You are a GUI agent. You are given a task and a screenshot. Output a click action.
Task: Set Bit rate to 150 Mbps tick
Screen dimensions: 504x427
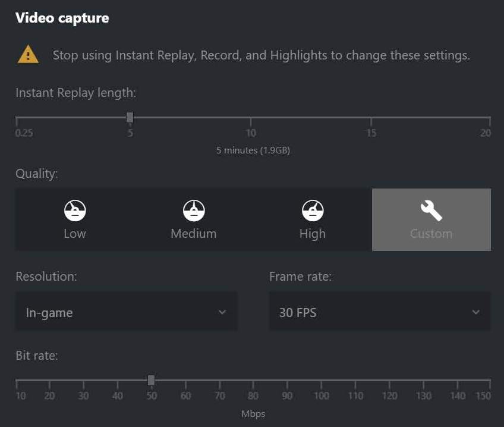(490, 381)
